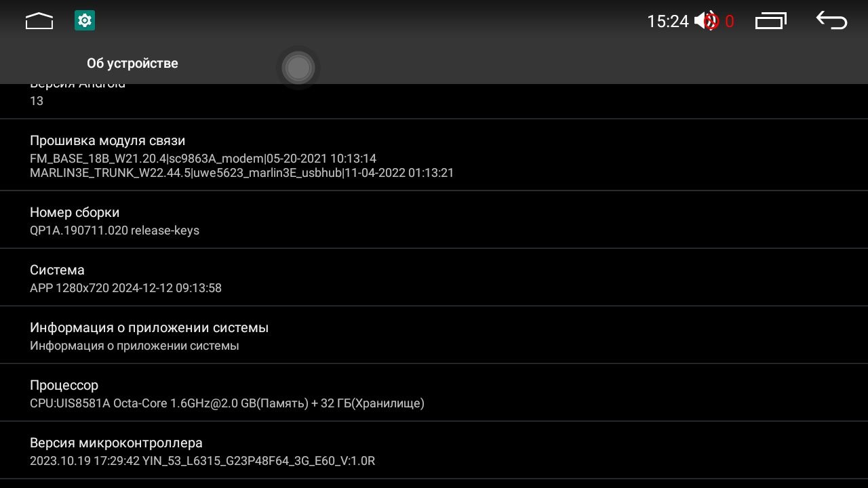Open recent apps overview icon
The height and width of the screenshot is (488, 868).
click(771, 21)
